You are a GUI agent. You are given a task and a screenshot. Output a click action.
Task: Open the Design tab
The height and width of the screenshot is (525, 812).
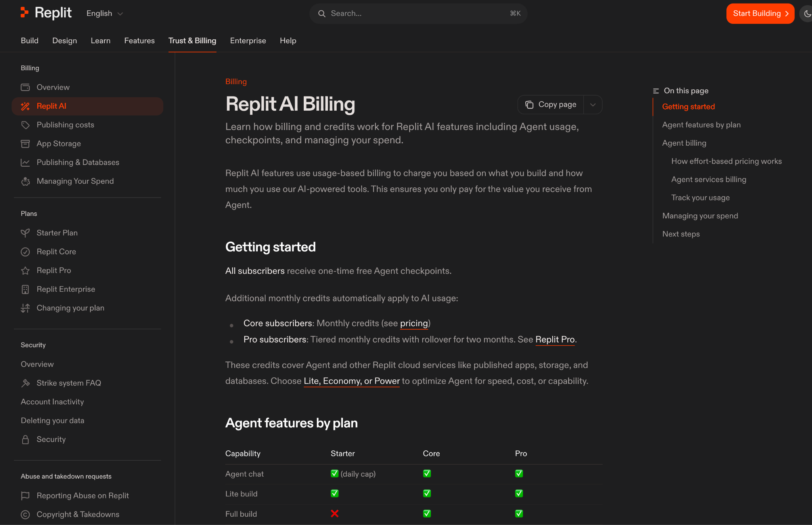65,40
